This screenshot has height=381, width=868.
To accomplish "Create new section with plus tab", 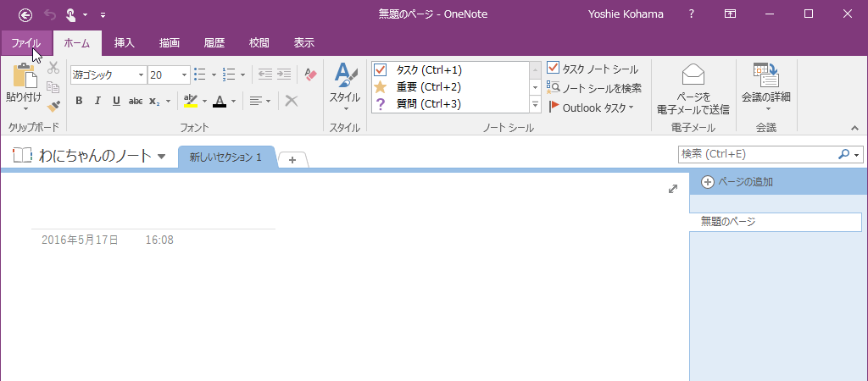I will pos(292,160).
